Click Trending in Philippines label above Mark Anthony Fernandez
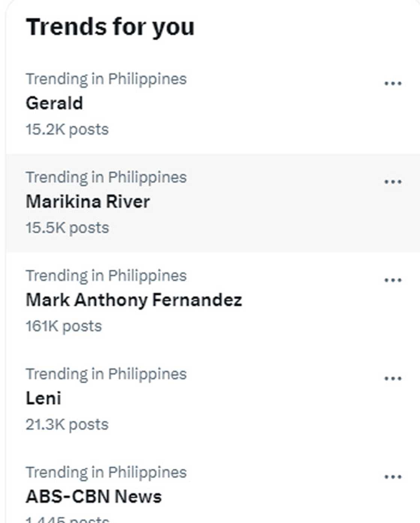Viewport: 420px width, 523px height. (x=106, y=276)
